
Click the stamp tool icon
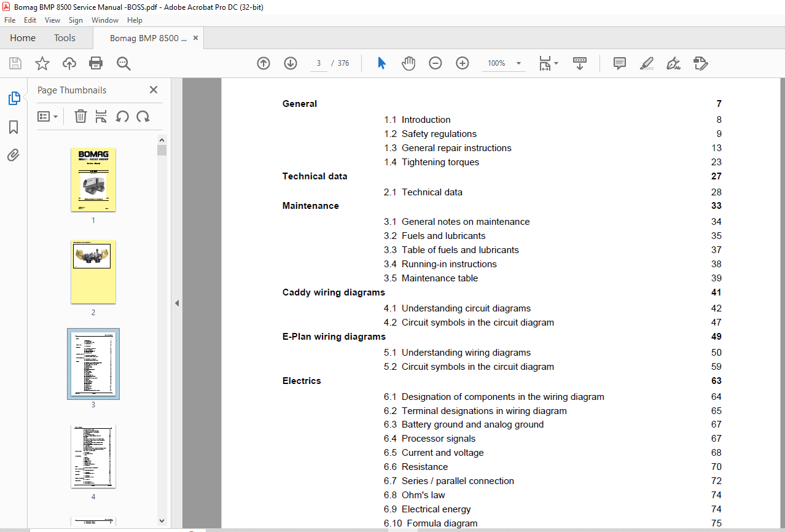pos(701,63)
